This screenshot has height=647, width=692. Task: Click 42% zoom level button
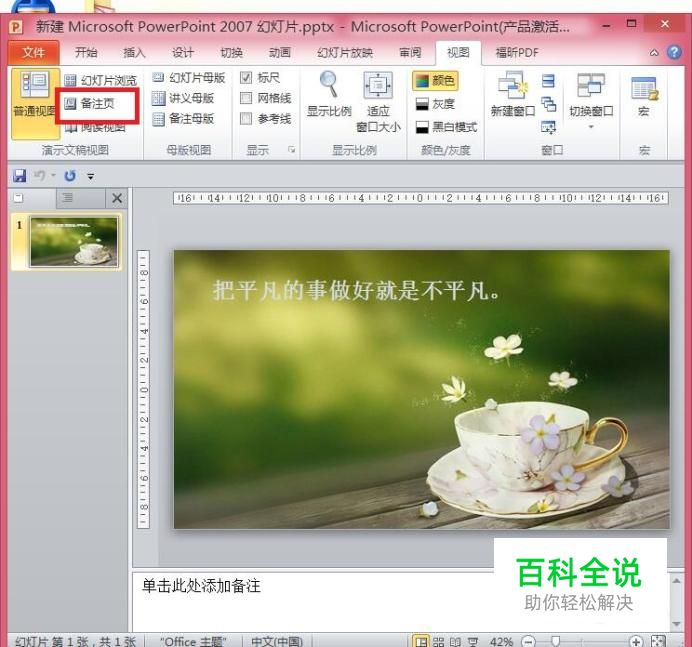501,641
